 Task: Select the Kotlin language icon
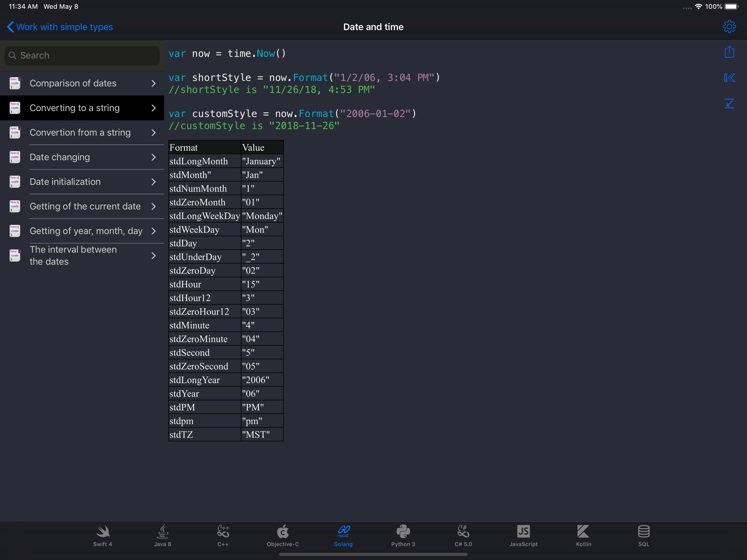pos(583,536)
